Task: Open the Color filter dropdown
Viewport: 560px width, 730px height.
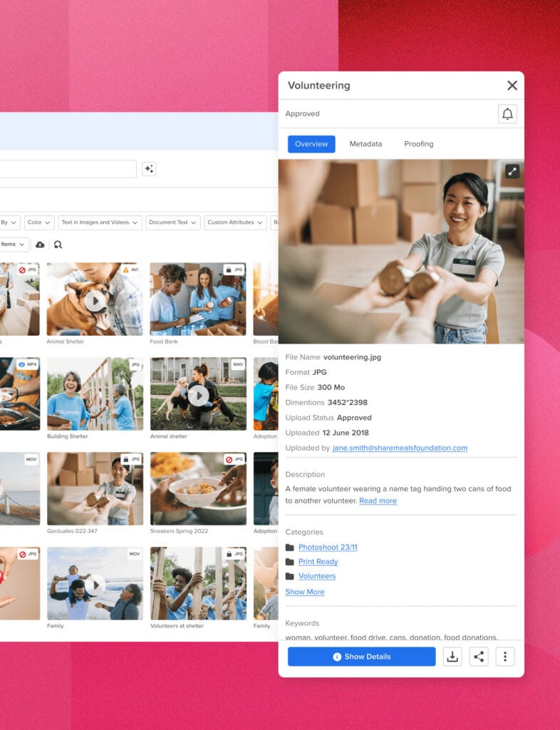Action: (x=38, y=222)
